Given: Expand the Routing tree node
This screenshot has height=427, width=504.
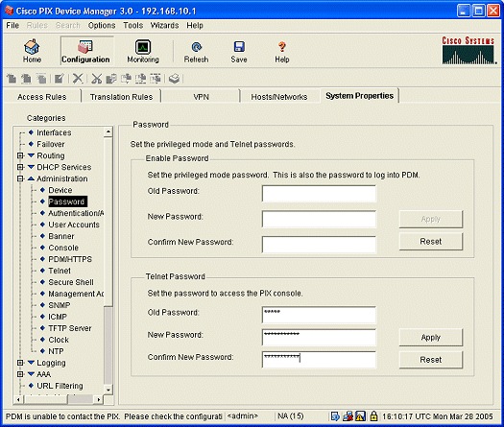Looking at the screenshot, I should (20, 155).
